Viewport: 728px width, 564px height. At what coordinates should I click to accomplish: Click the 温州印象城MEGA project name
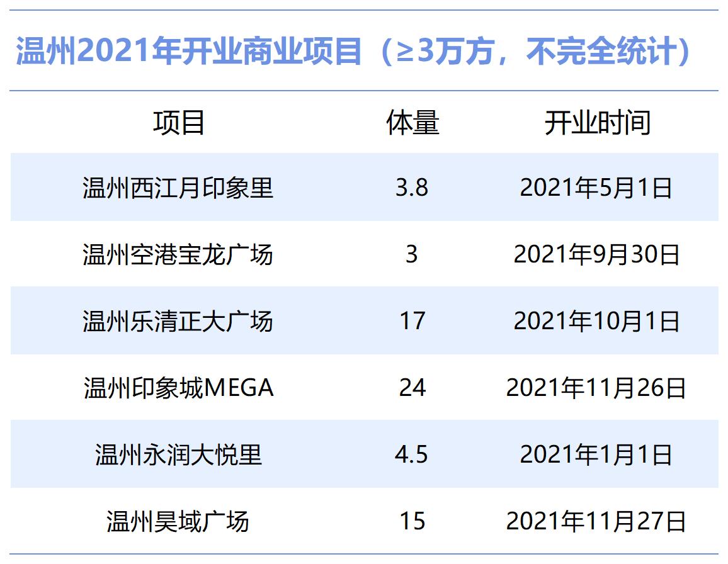(x=179, y=388)
